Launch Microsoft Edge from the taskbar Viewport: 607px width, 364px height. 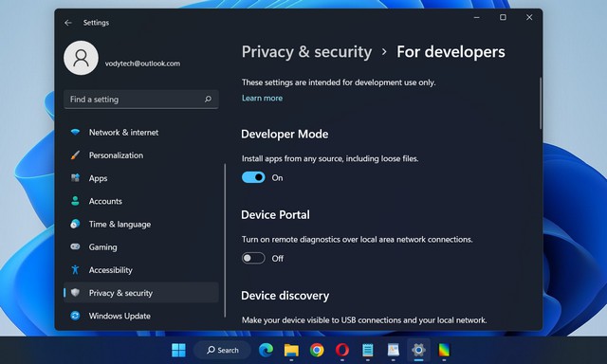tap(266, 350)
